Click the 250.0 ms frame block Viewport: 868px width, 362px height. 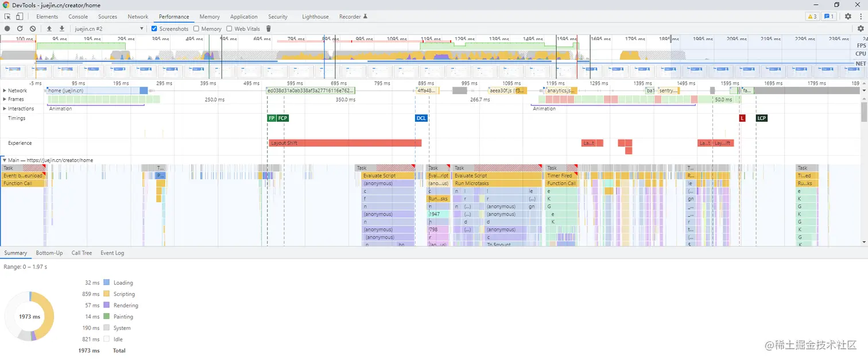[x=214, y=99]
